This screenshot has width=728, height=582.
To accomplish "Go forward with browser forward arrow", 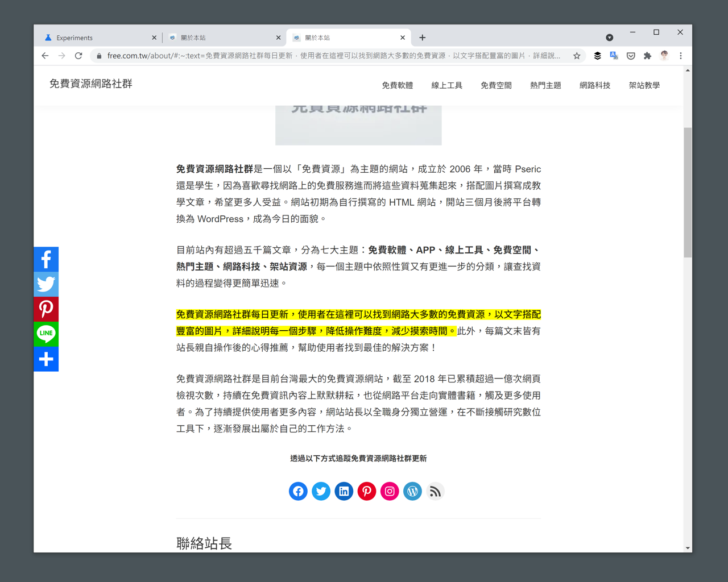I will point(61,56).
